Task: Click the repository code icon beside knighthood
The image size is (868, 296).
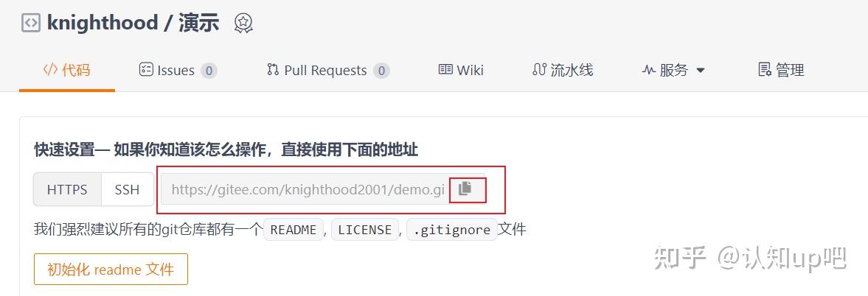Action: pos(30,24)
